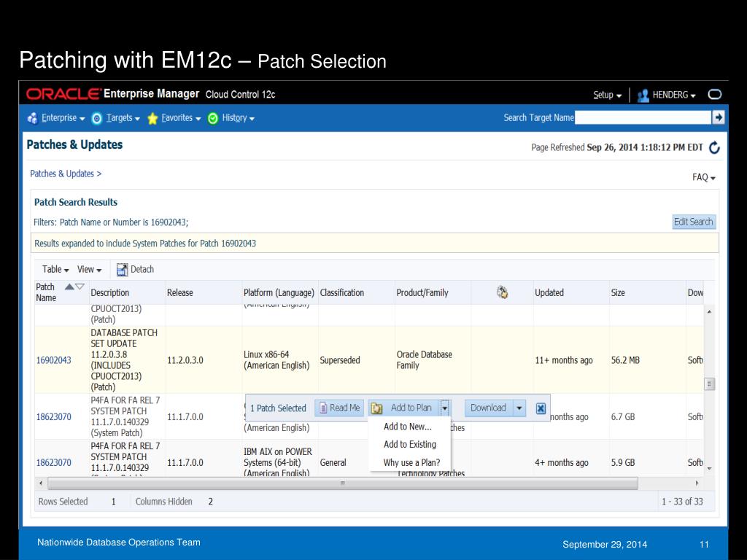Screen dimensions: 747x560
Task: Click the Rows Selected status entry
Action: (77, 502)
